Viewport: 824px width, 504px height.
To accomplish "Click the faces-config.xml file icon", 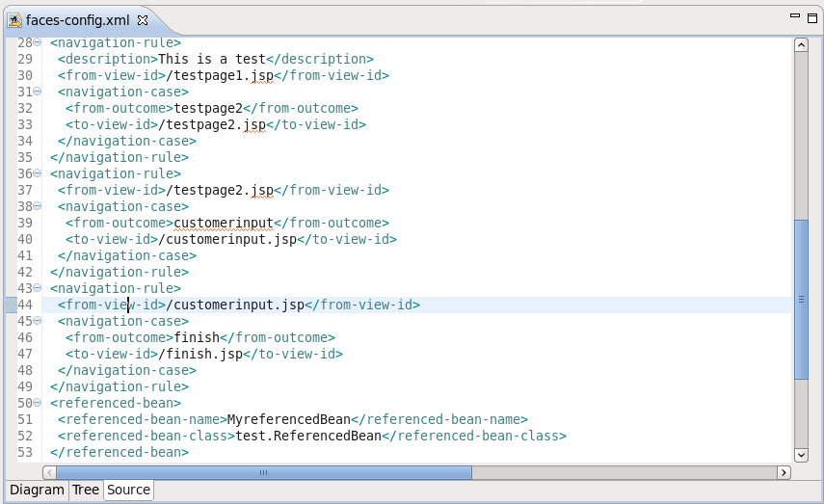I will click(x=14, y=20).
